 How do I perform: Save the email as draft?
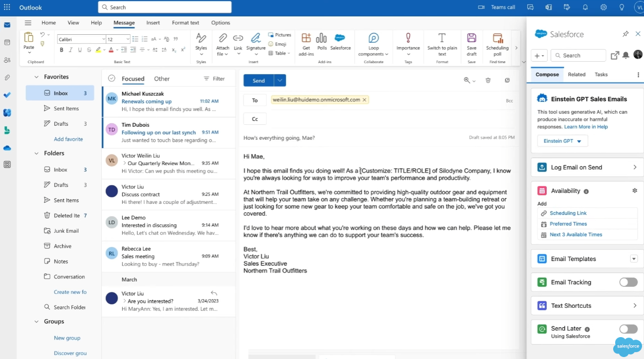click(x=472, y=44)
